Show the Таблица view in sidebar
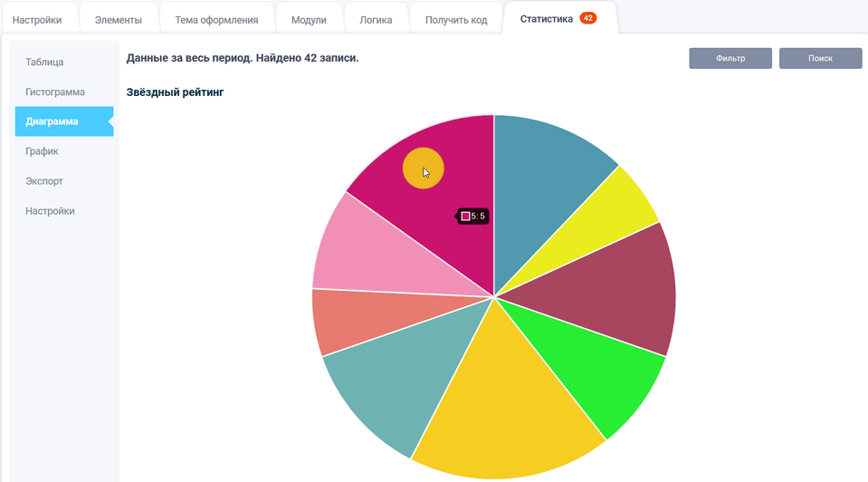Image resolution: width=868 pixels, height=482 pixels. point(45,63)
